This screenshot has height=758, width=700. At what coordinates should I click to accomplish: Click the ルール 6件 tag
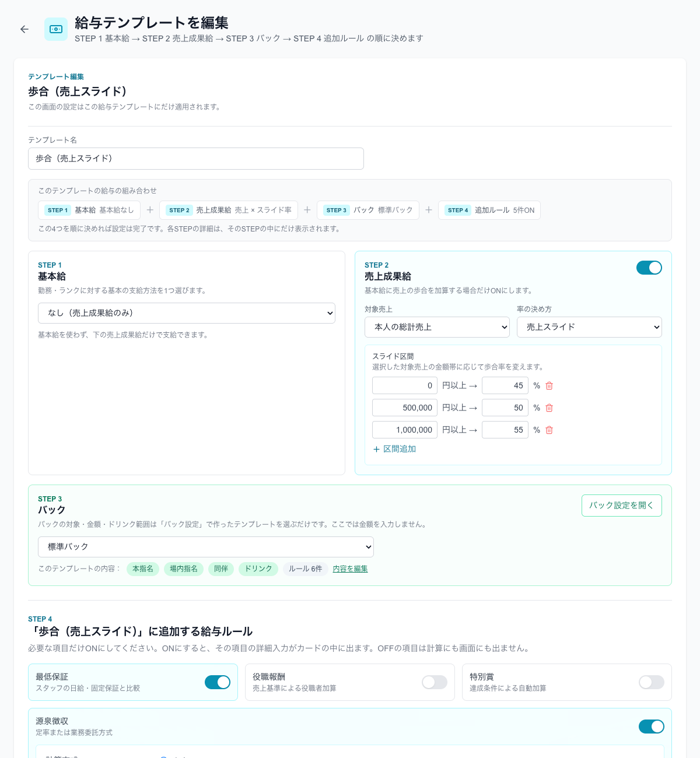coord(306,569)
